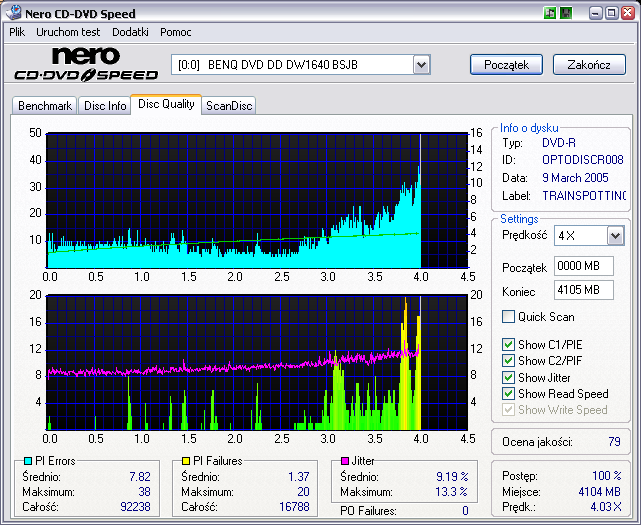Switch to the Benchmark tab
The image size is (641, 525).
[x=45, y=106]
